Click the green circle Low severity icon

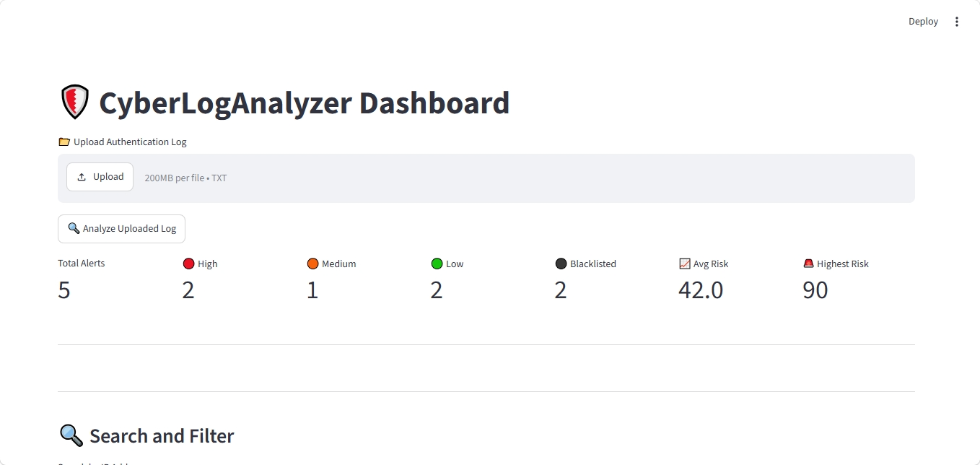[x=437, y=264]
